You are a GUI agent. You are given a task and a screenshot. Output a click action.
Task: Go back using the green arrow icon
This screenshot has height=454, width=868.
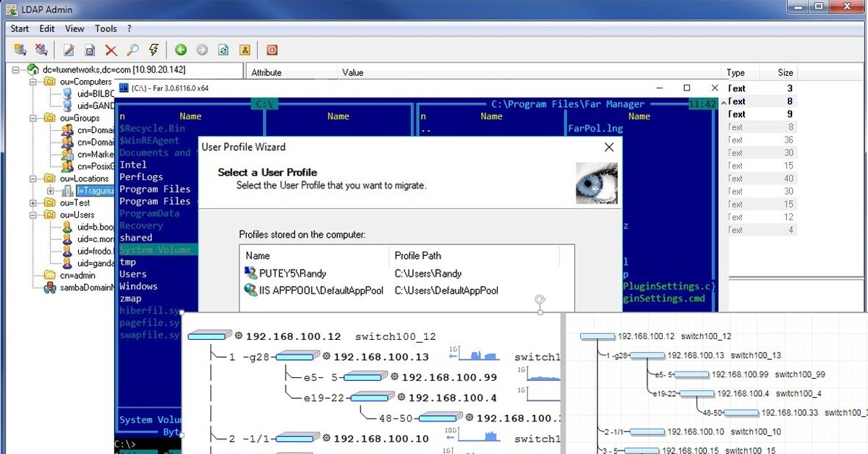(181, 50)
